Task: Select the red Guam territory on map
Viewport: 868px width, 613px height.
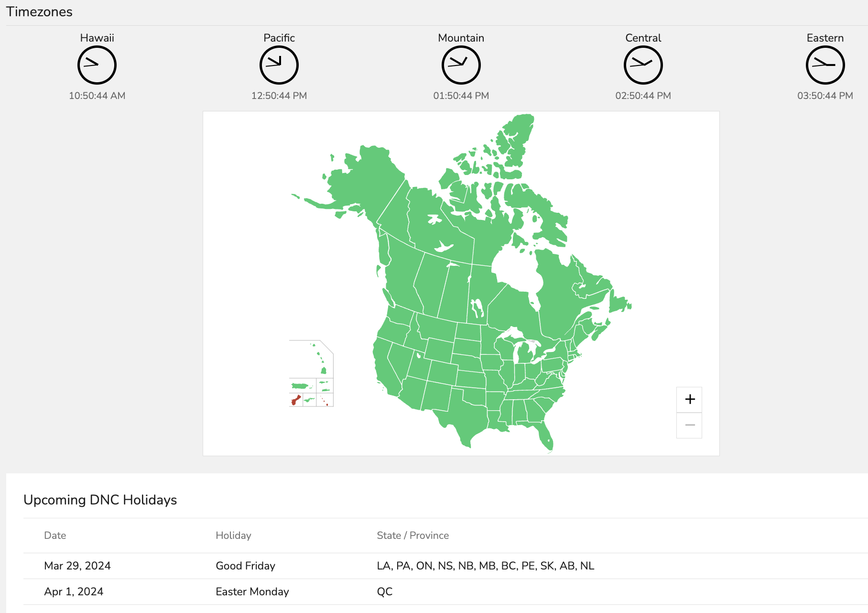Action: pyautogui.click(x=295, y=400)
